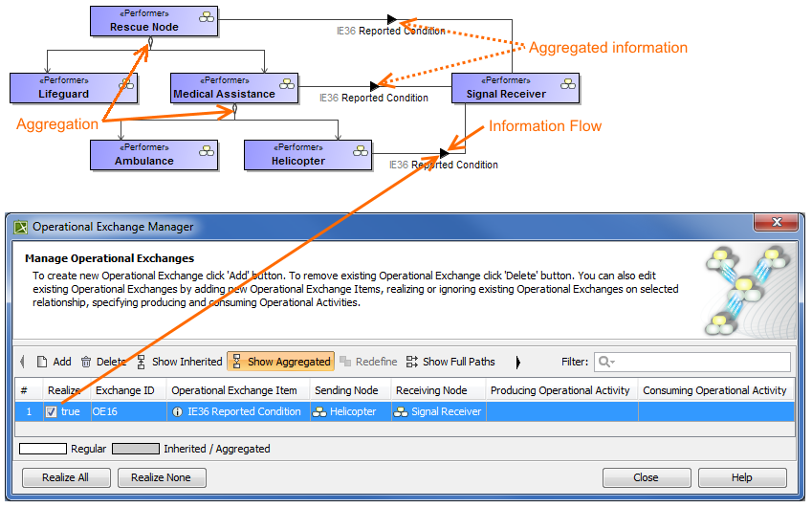
Task: Uncheck the Realize checkbox in row 1
Action: 51,411
